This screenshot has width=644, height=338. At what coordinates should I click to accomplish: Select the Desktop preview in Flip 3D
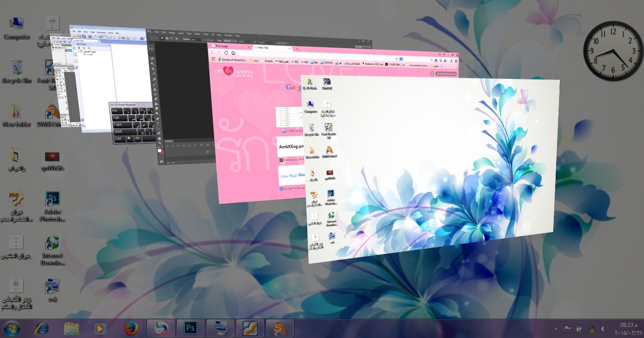pyautogui.click(x=432, y=168)
